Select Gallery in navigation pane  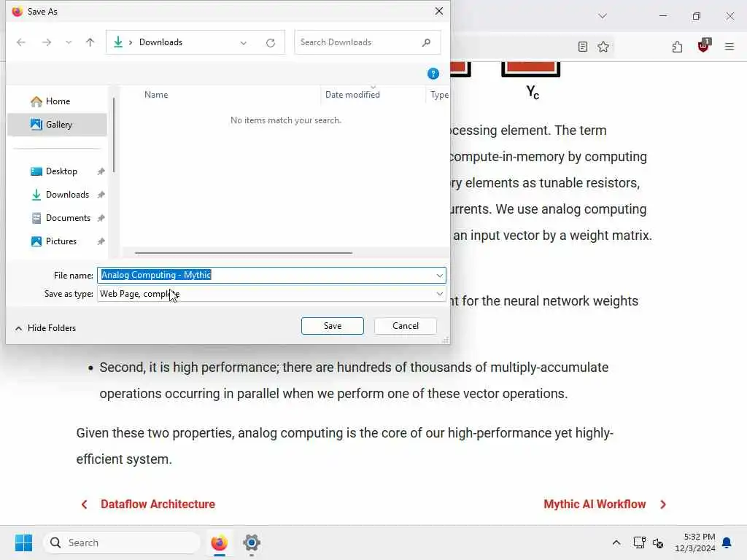(57, 125)
